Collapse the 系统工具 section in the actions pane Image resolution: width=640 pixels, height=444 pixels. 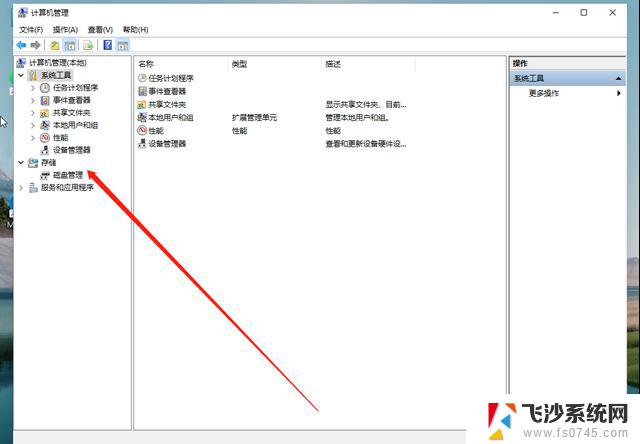tap(618, 78)
